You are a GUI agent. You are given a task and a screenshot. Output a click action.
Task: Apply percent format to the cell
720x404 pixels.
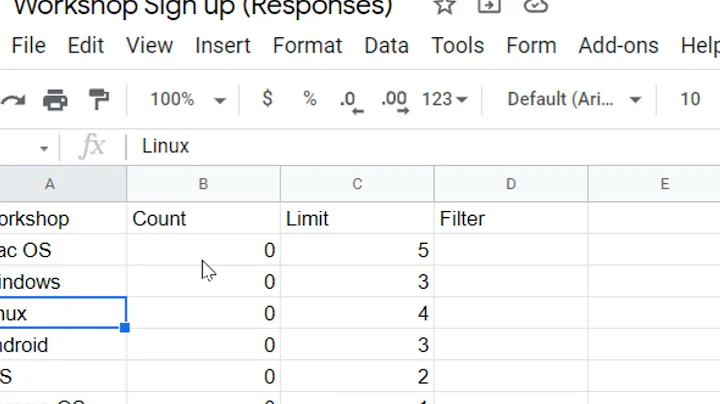[x=310, y=99]
